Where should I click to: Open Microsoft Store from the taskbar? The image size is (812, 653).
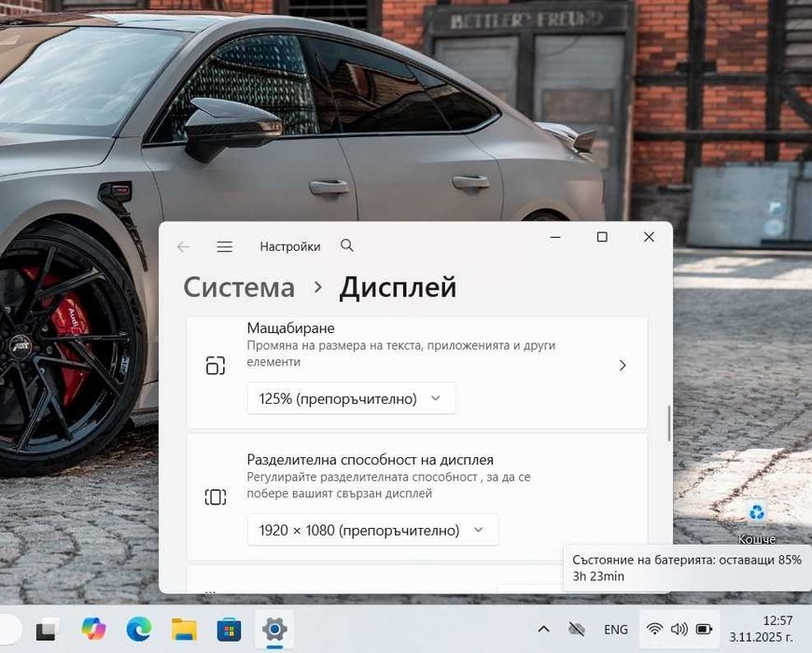point(229,629)
